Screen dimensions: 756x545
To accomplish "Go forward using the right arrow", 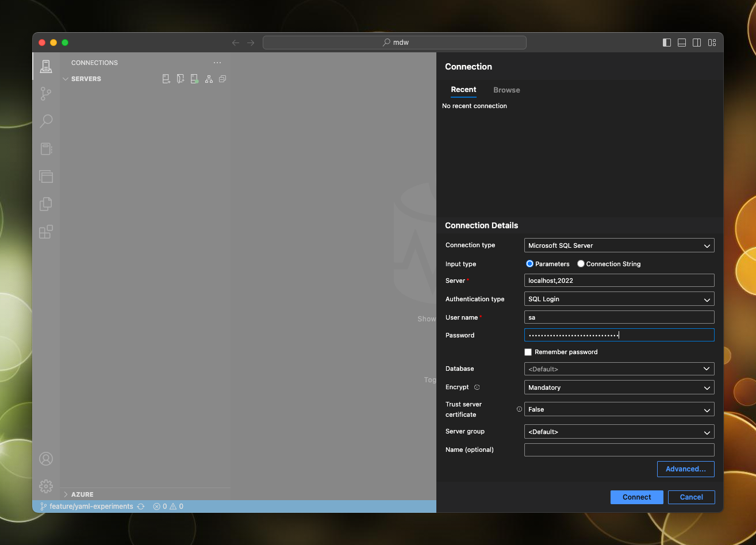I will coord(251,43).
